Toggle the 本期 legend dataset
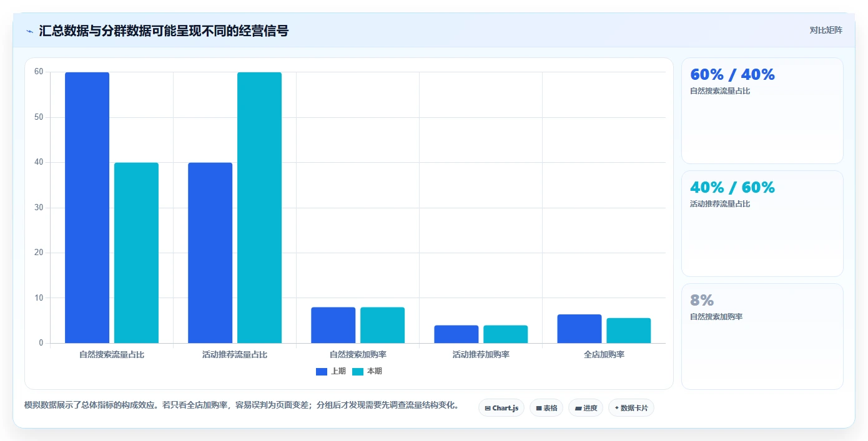 pos(367,371)
